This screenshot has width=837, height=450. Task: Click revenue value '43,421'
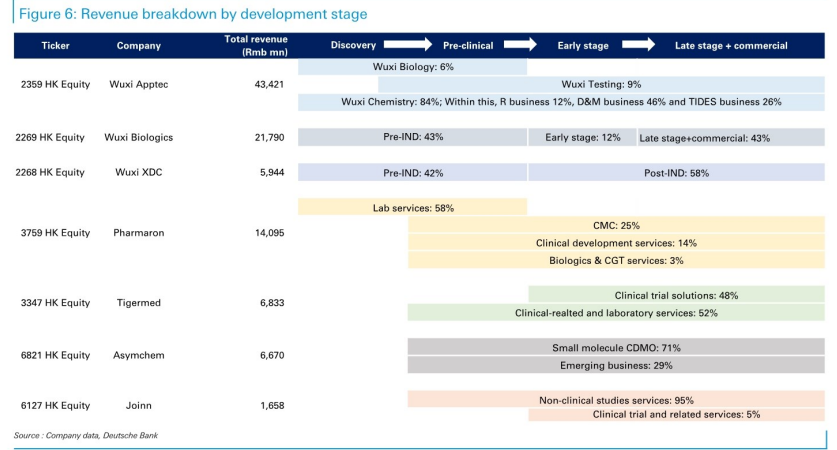270,84
